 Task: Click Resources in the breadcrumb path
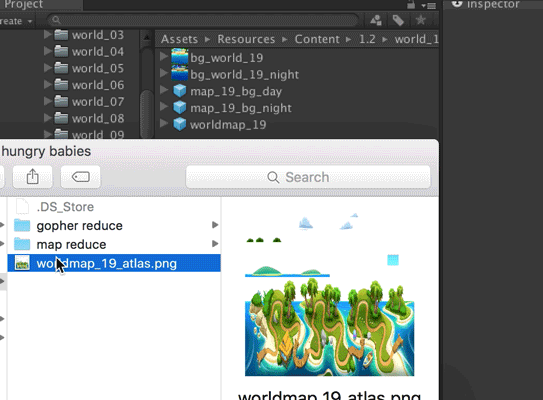point(246,39)
